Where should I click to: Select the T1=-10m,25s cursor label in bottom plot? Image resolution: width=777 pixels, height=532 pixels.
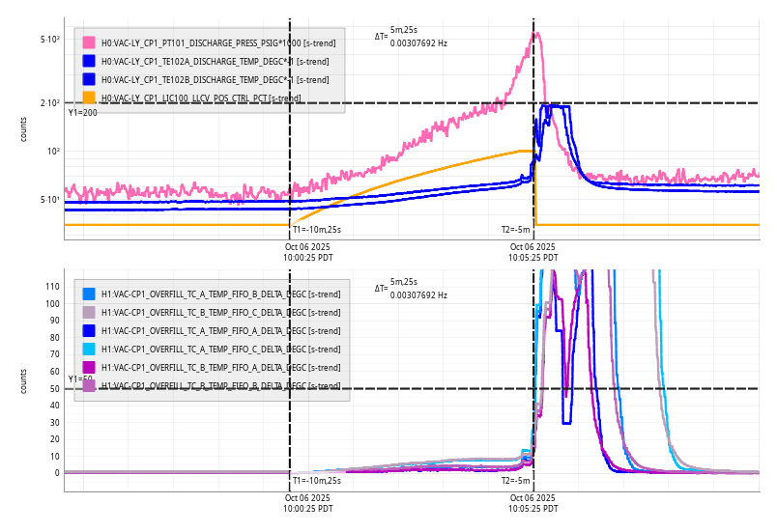pyautogui.click(x=317, y=480)
